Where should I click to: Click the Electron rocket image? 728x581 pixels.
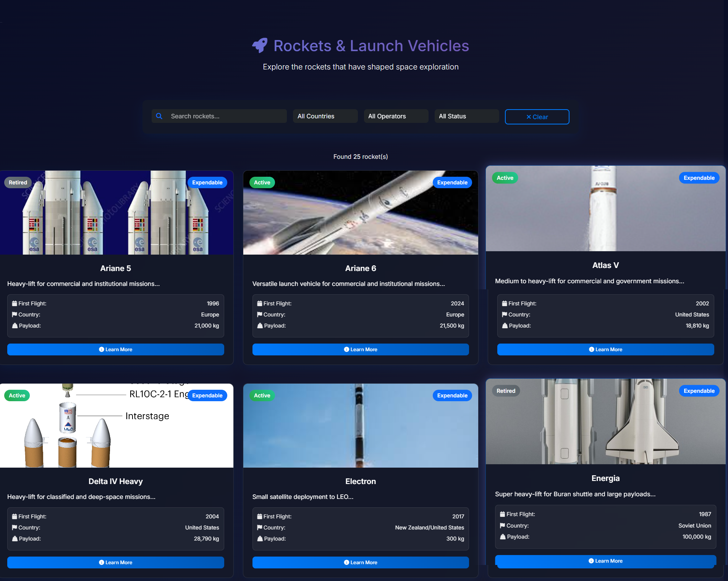click(x=361, y=426)
